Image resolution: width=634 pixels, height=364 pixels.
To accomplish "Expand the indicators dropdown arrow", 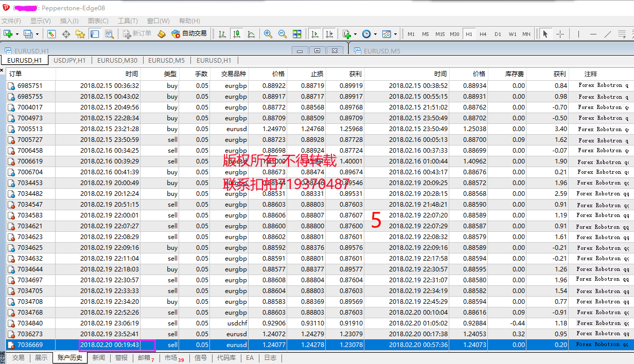I will click(x=355, y=34).
